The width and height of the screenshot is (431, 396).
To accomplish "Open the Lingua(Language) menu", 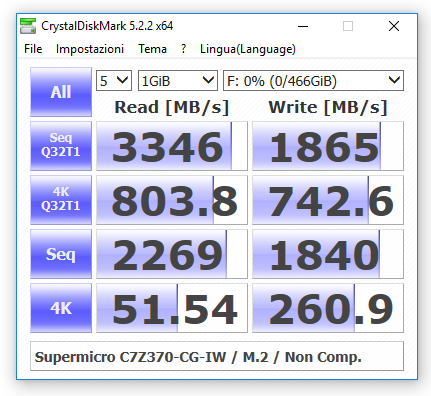I will tap(248, 49).
